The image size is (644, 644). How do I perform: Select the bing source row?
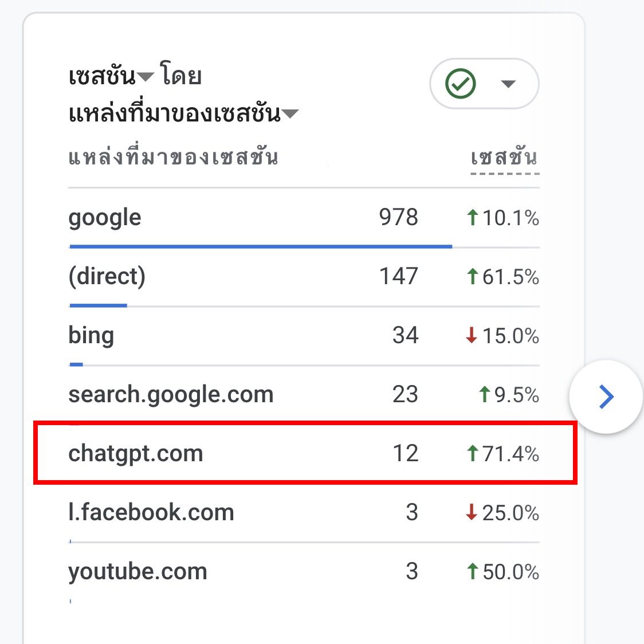click(x=91, y=336)
